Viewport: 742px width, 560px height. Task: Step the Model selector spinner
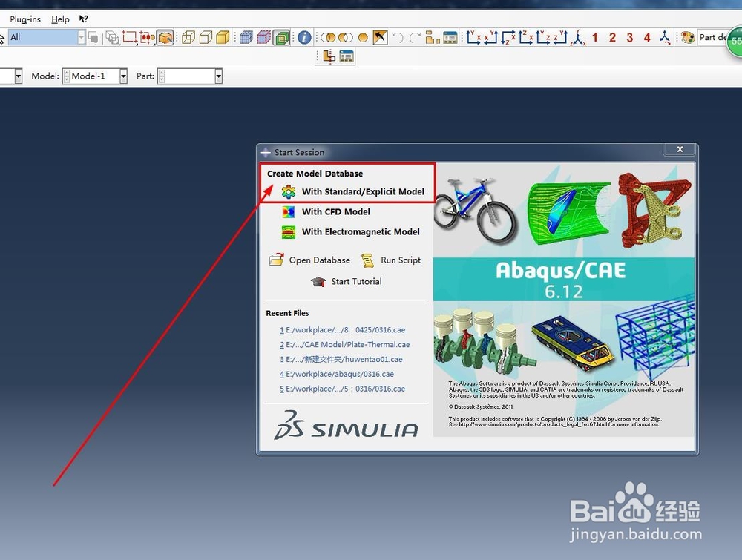[67, 76]
